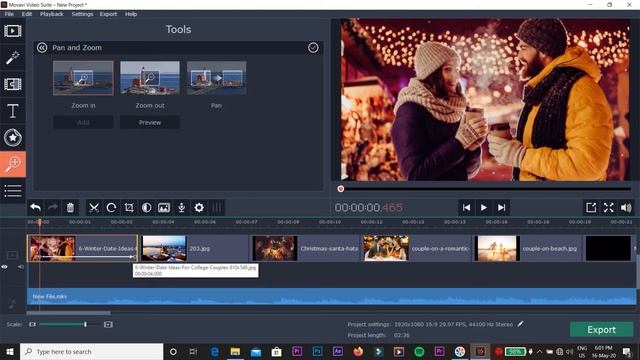Open the audio equalizer bars icon
Viewport: 640px width, 360px height.
click(x=217, y=208)
